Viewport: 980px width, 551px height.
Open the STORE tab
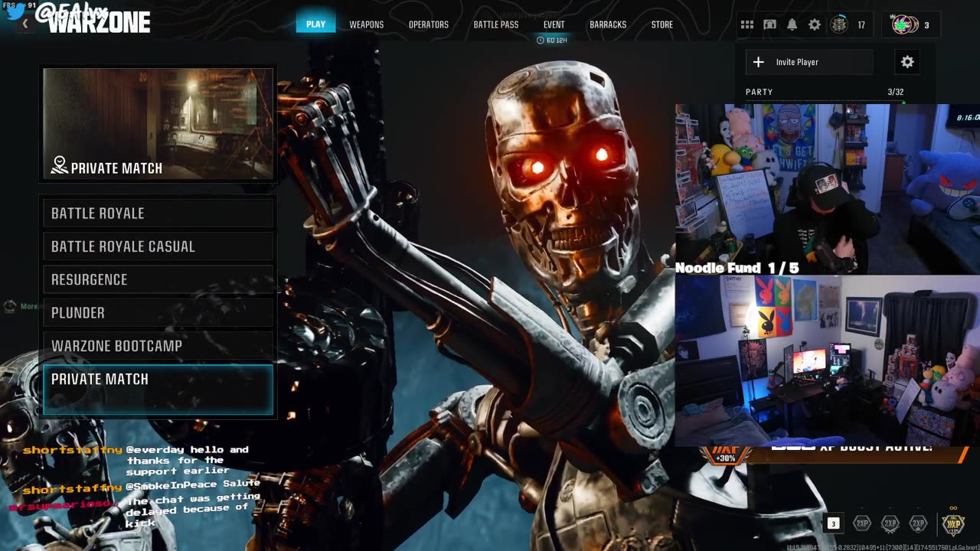(x=662, y=24)
